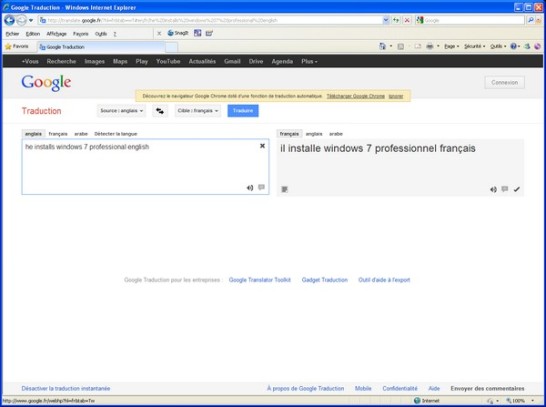Go to Play in Google bar
The height and width of the screenshot is (407, 546).
click(x=142, y=61)
